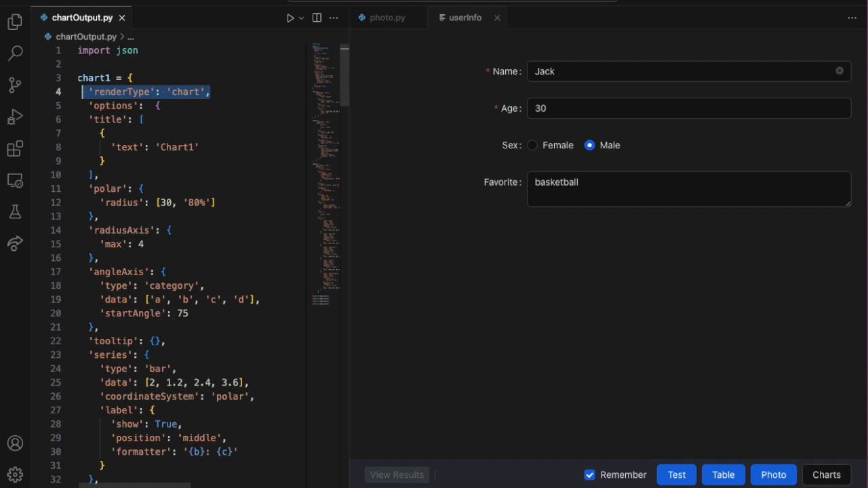Click the 'coordinateSystem': 'polar' line
Viewport: 868px width, 488px height.
coord(177,396)
